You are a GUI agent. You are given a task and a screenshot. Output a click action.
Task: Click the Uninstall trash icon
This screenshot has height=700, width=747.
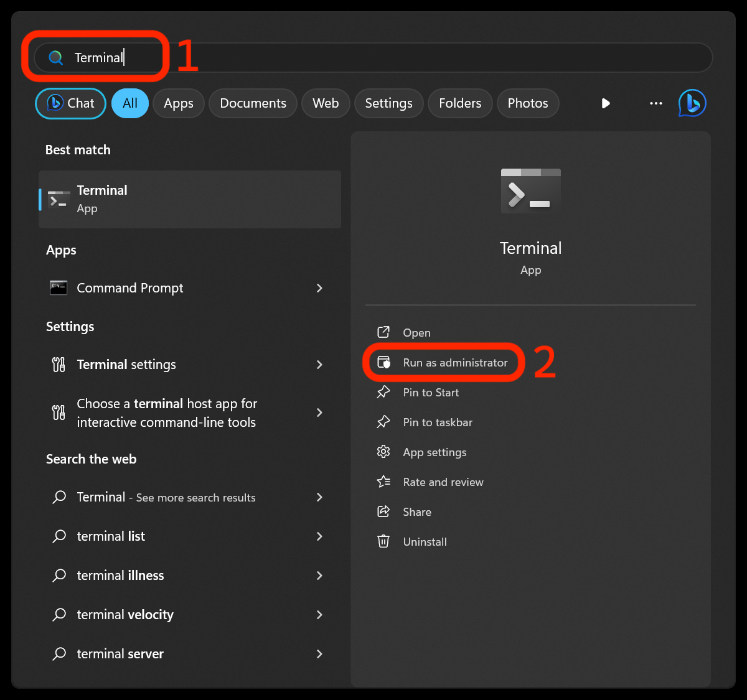[384, 541]
